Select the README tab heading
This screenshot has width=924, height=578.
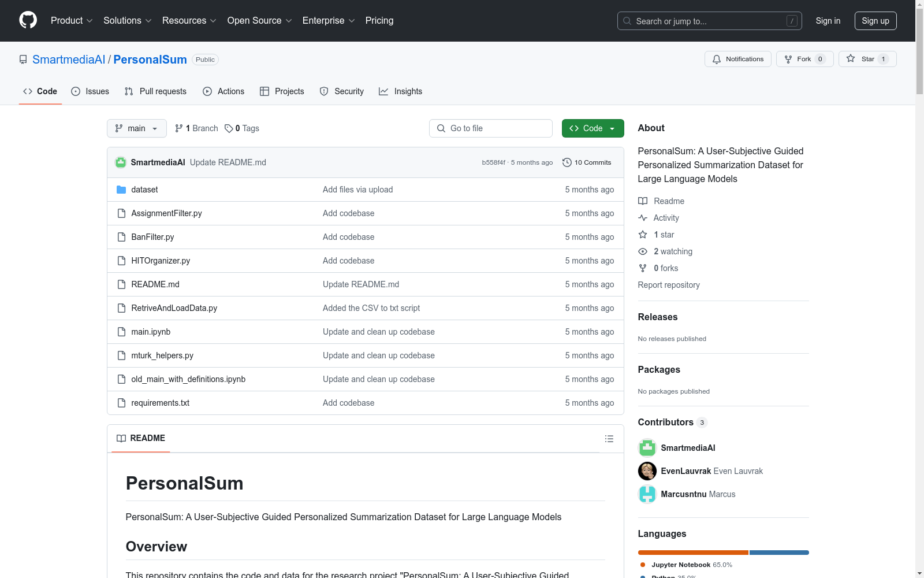141,438
